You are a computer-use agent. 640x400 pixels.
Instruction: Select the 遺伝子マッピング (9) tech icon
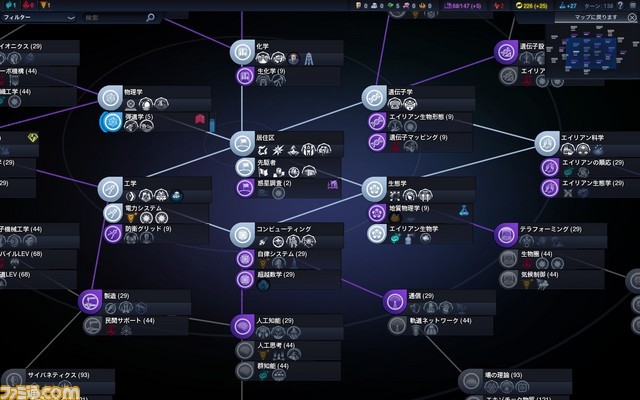[377, 142]
